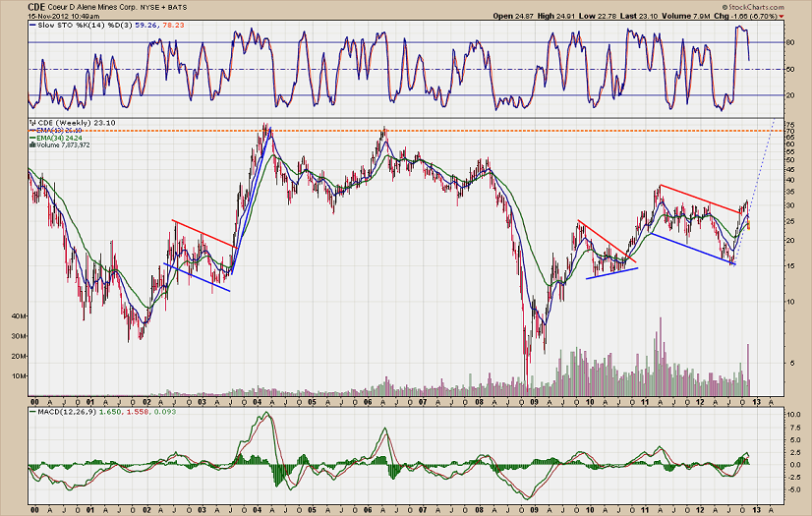Image resolution: width=812 pixels, height=516 pixels.
Task: Click the price-bar icon before CDE (Weekly)
Action: click(x=32, y=123)
